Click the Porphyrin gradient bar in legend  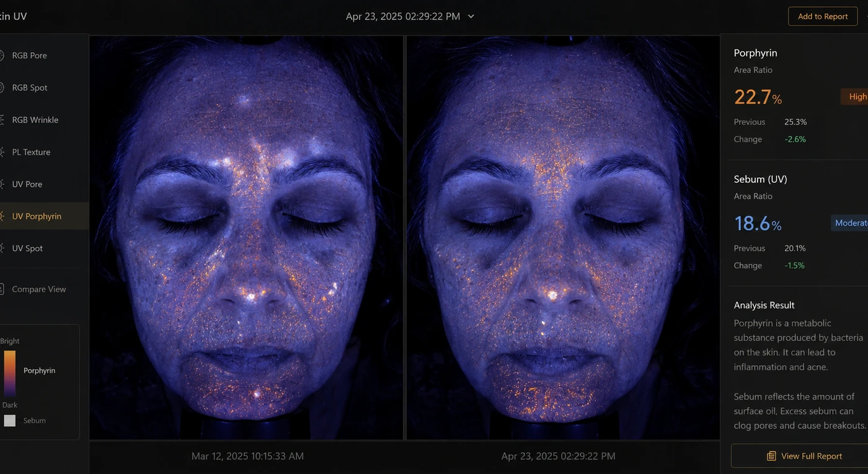(x=10, y=374)
